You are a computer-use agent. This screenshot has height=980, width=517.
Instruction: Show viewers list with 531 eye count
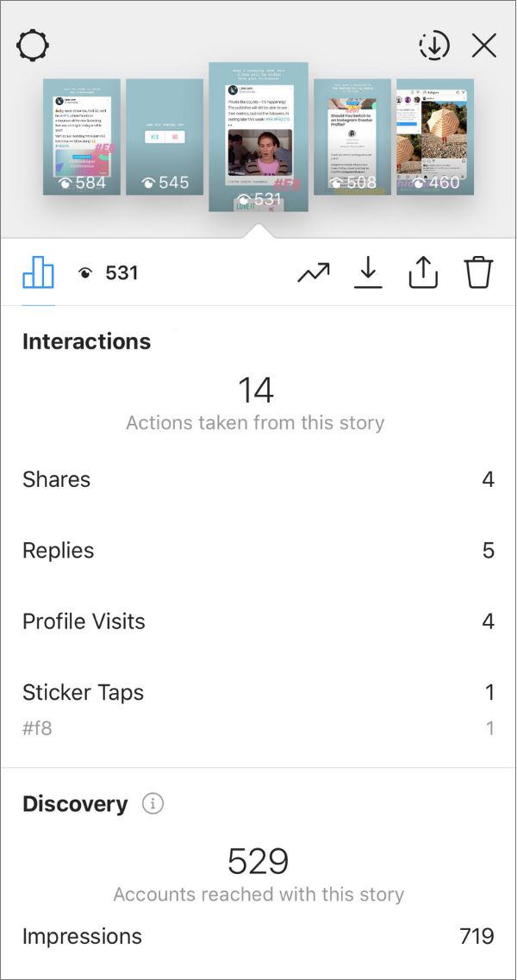[109, 273]
